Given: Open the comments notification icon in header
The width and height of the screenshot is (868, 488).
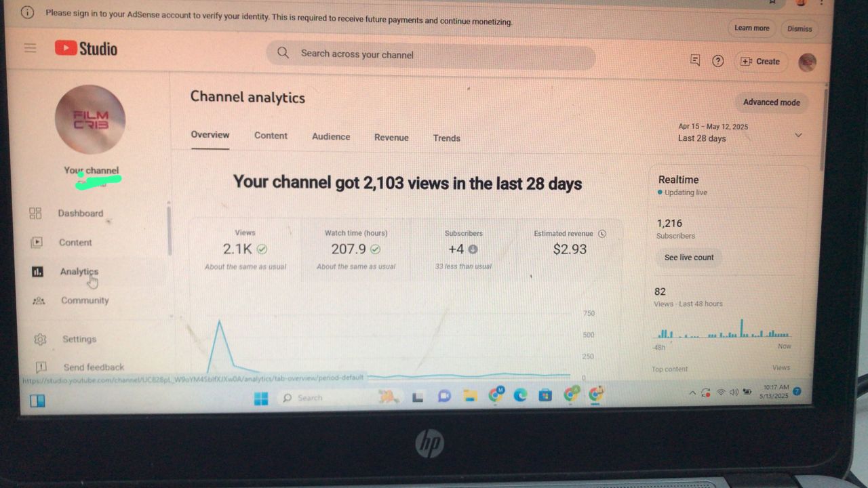Looking at the screenshot, I should coord(694,60).
